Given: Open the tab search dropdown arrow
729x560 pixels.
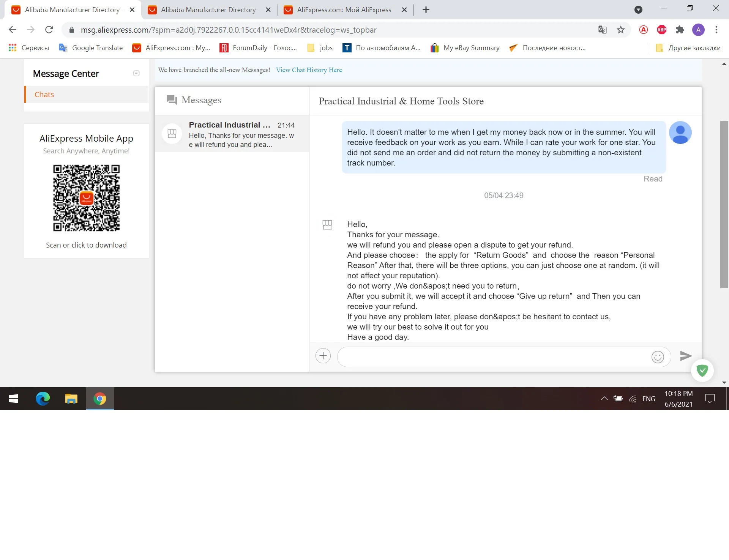Looking at the screenshot, I should (x=638, y=10).
